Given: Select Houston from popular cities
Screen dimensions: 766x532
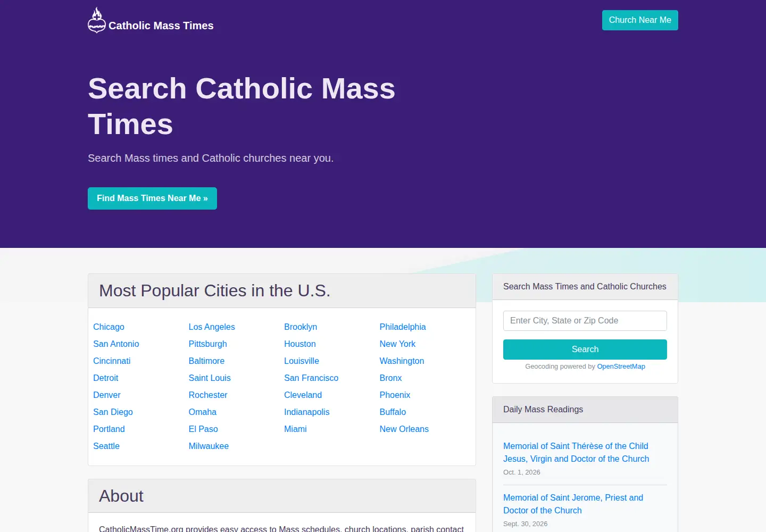Looking at the screenshot, I should point(300,344).
